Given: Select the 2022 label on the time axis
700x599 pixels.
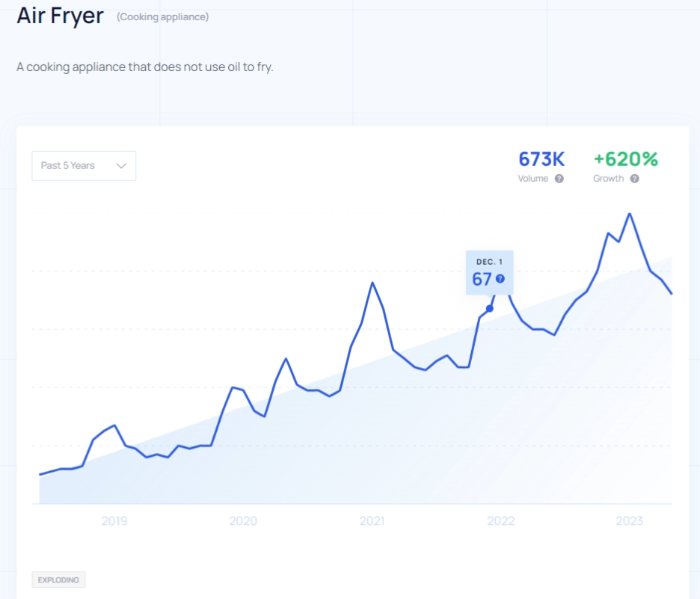Looking at the screenshot, I should [500, 521].
